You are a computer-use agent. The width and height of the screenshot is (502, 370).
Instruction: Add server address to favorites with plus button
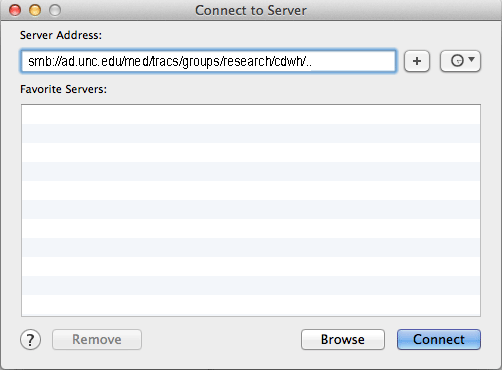tap(417, 61)
